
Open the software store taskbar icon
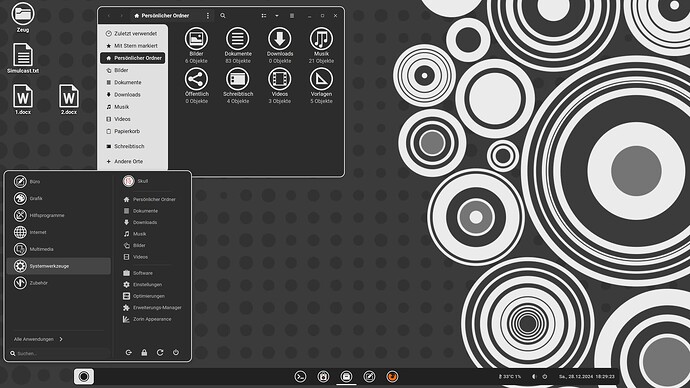click(323, 377)
